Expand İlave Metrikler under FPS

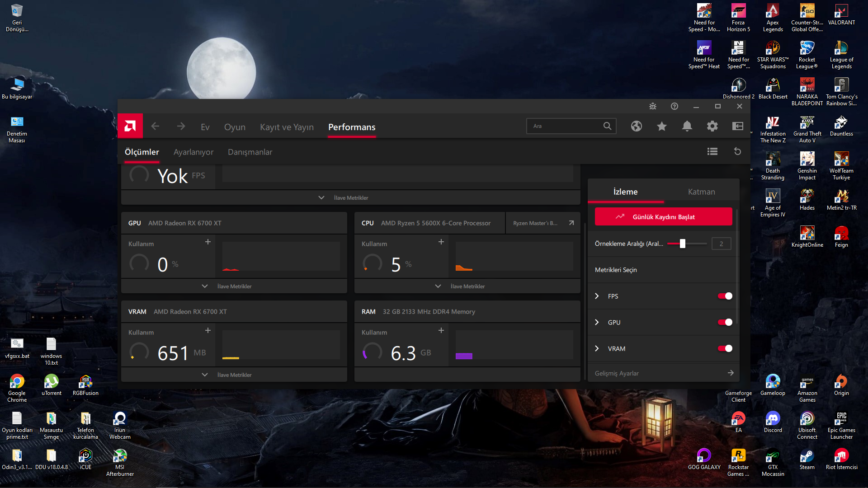350,197
